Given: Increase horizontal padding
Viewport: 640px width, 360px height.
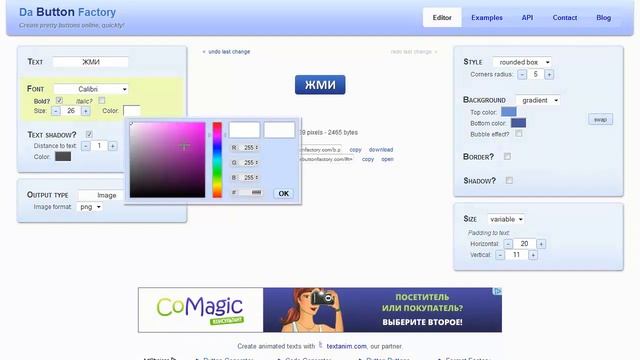Looking at the screenshot, I should click(x=541, y=244).
